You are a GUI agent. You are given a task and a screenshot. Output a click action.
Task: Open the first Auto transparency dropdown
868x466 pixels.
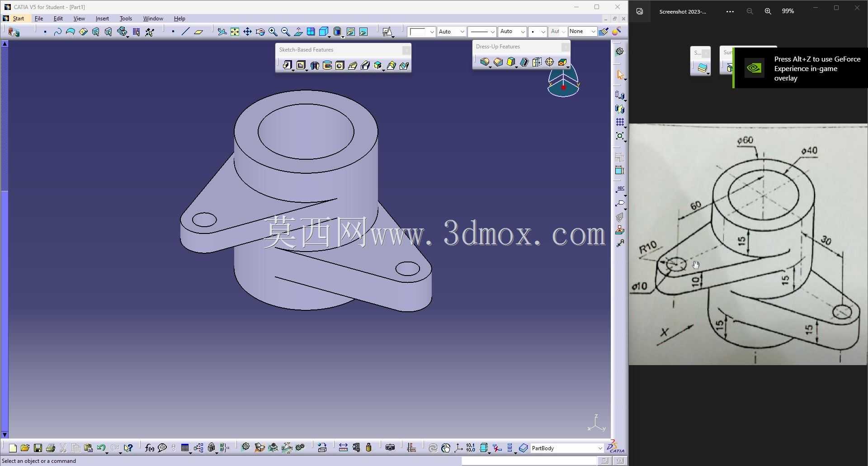462,32
